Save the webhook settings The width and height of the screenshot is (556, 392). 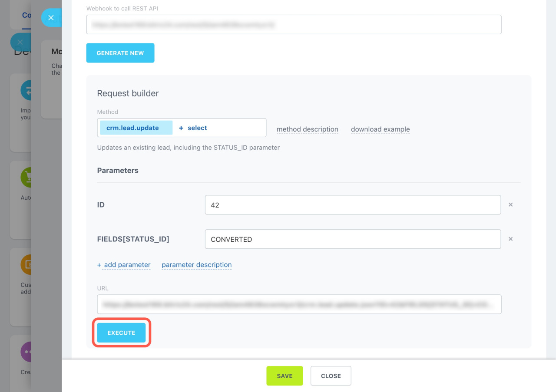click(285, 376)
